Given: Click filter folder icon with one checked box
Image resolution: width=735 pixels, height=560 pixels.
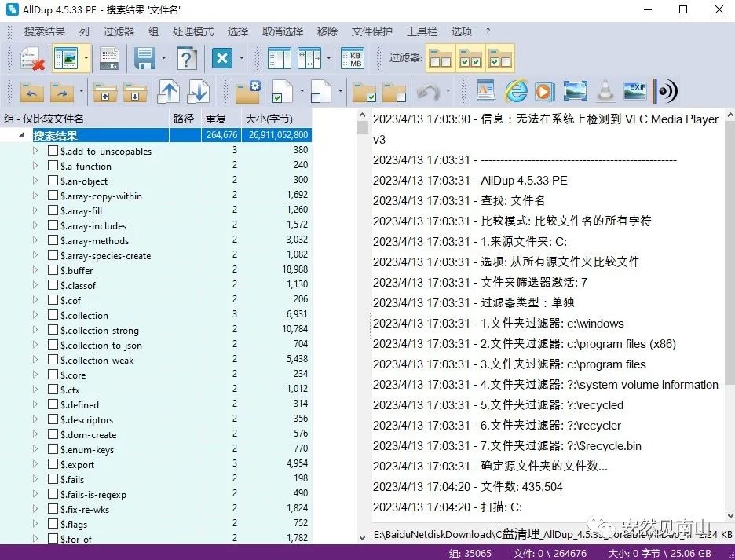Looking at the screenshot, I should click(x=500, y=57).
